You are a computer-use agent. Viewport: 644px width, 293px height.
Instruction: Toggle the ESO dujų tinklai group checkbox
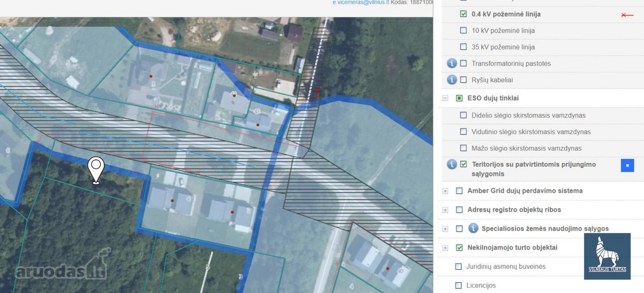click(x=459, y=98)
